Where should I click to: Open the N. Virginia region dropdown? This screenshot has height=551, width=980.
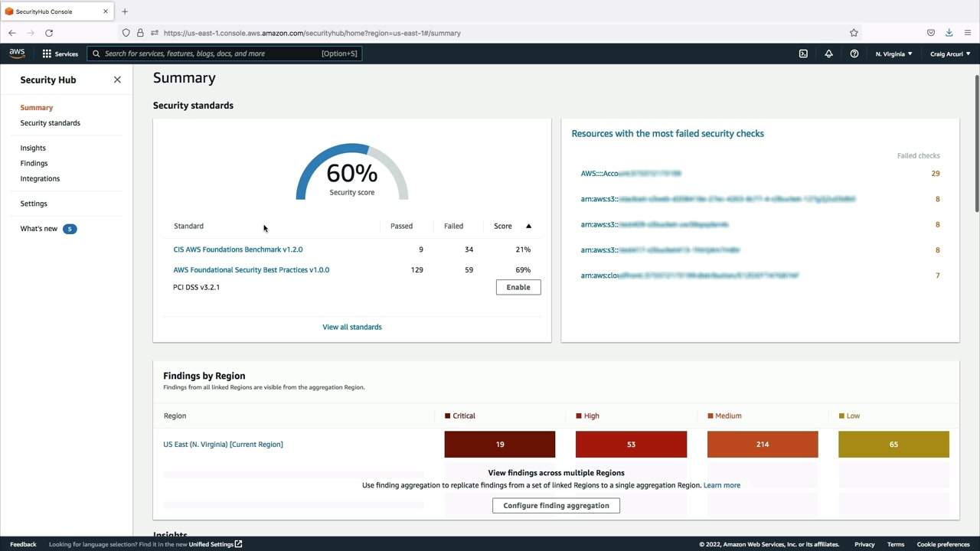point(893,54)
